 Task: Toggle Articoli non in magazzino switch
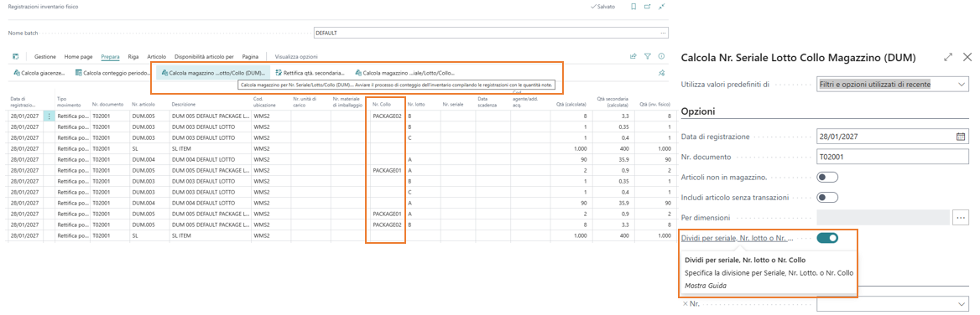(827, 177)
